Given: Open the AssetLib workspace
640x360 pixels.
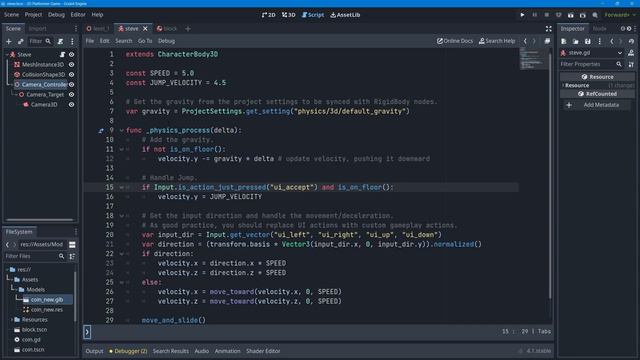Looking at the screenshot, I should [x=345, y=15].
